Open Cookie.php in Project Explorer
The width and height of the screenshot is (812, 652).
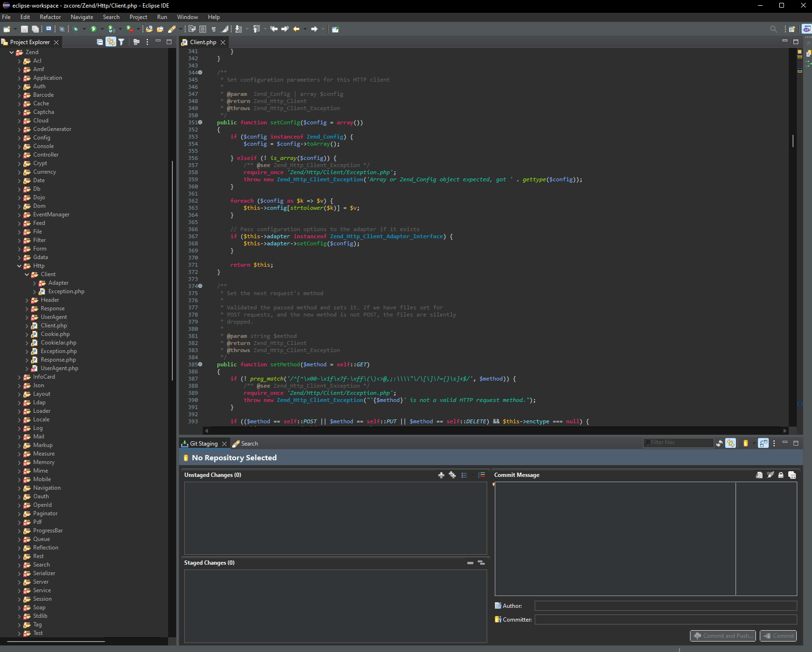click(55, 334)
